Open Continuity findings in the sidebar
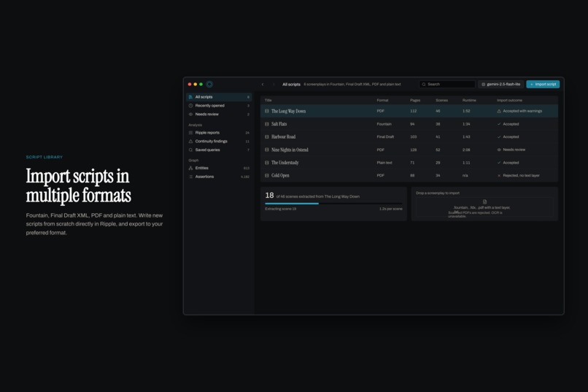Screen dimensions: 588x392 pyautogui.click(x=219, y=141)
